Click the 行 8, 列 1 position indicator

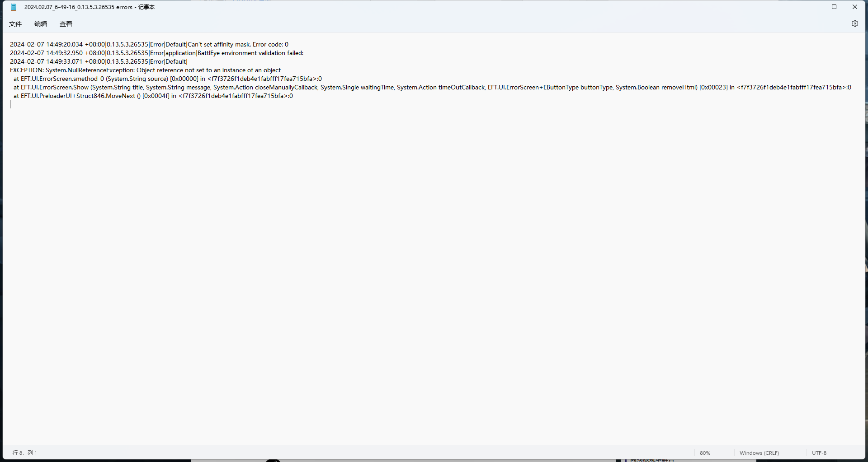(25, 453)
